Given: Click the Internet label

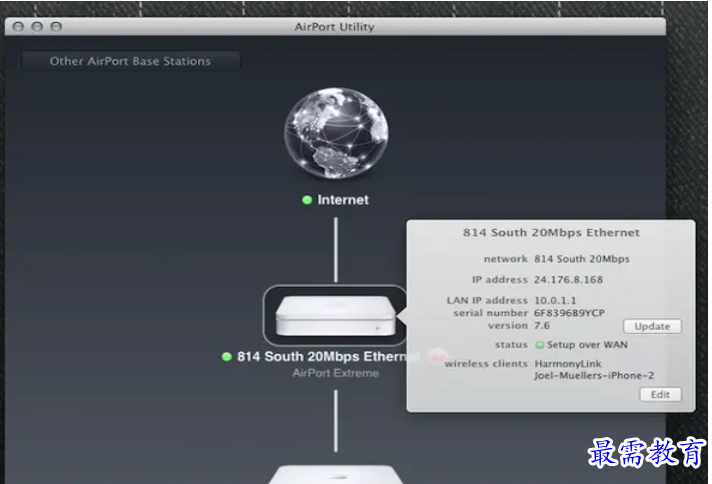Looking at the screenshot, I should 343,200.
